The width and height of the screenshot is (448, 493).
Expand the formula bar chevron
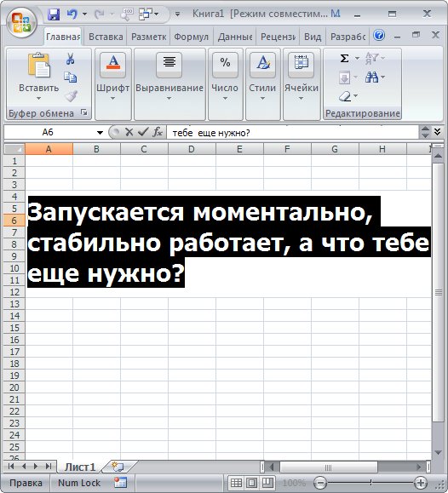click(438, 131)
